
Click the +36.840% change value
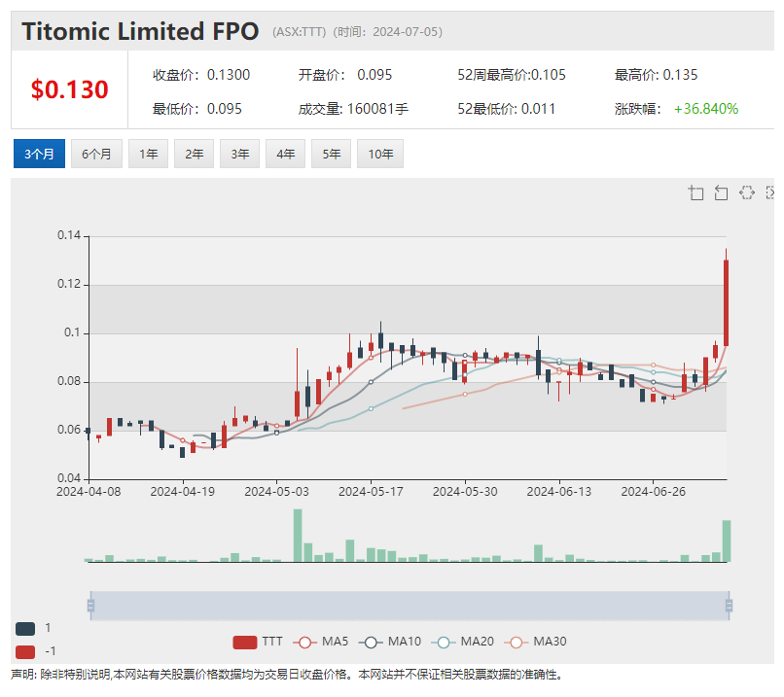tap(706, 109)
